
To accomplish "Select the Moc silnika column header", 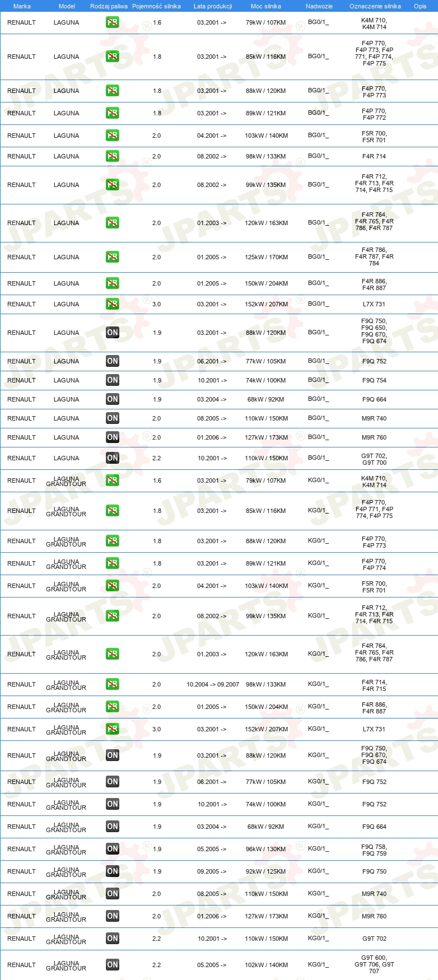I will point(266,6).
